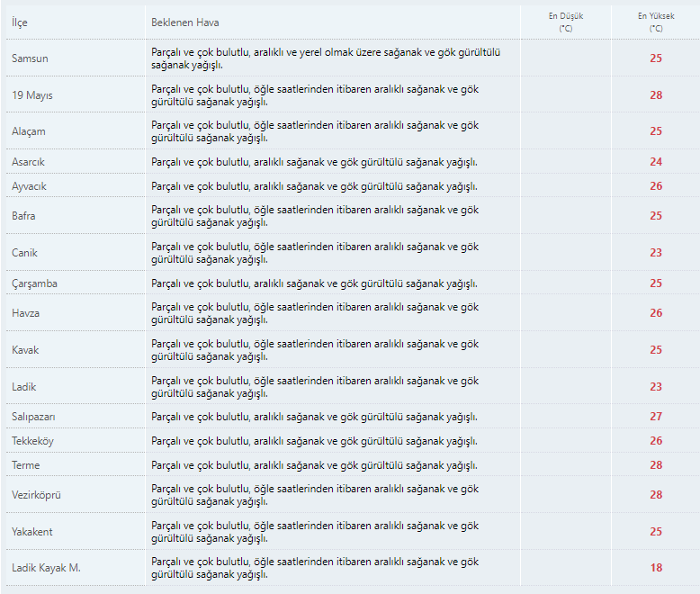Click Ayvacık's highest temperature 26

click(x=656, y=186)
